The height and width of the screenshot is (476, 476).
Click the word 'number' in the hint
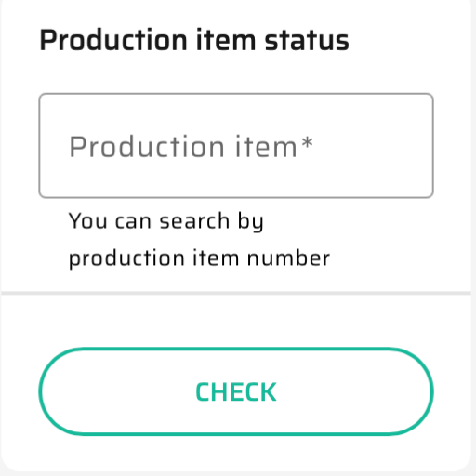[288, 258]
